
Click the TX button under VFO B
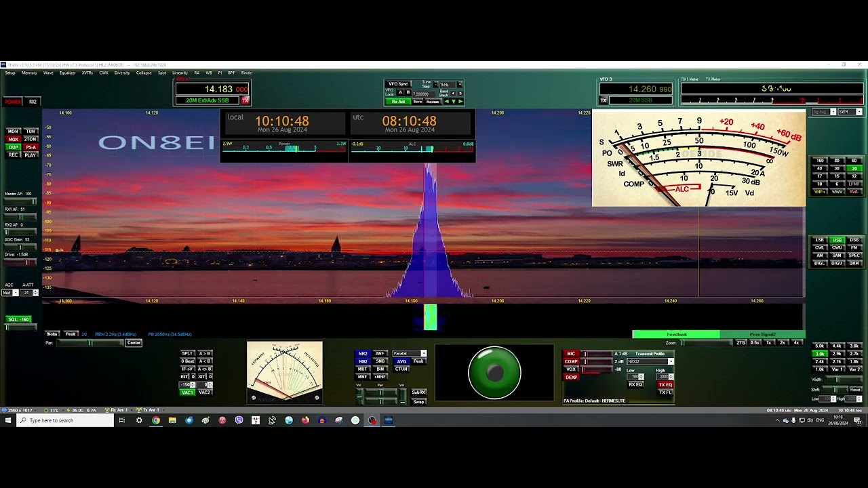604,100
